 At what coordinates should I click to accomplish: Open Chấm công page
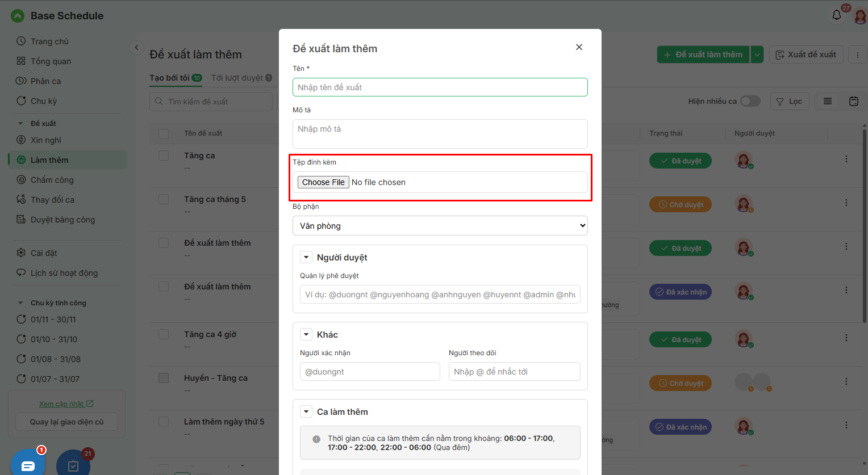(52, 180)
